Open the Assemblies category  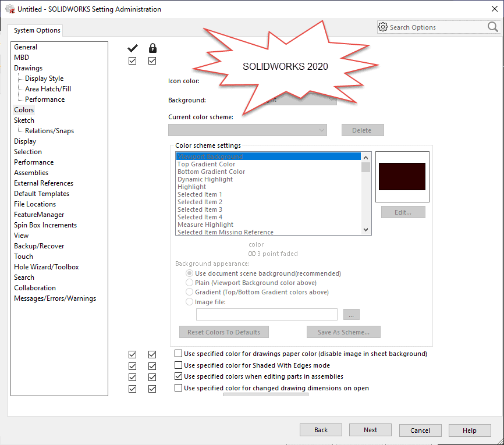pos(31,173)
